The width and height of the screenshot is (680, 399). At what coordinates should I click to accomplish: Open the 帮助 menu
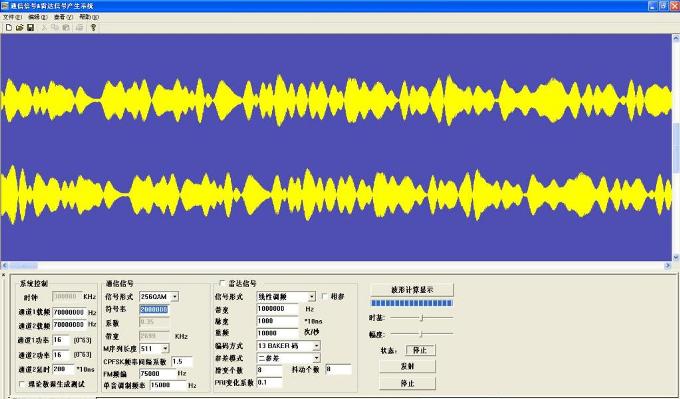(89, 17)
